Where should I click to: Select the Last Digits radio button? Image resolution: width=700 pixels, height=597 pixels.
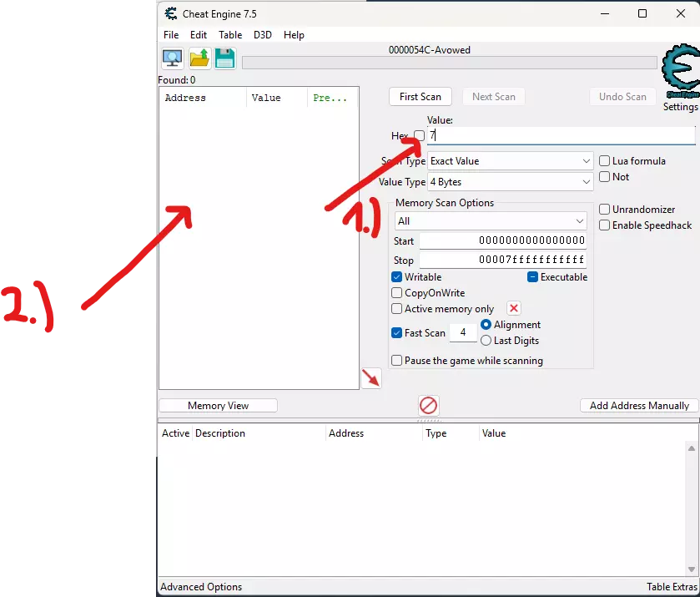tap(486, 341)
